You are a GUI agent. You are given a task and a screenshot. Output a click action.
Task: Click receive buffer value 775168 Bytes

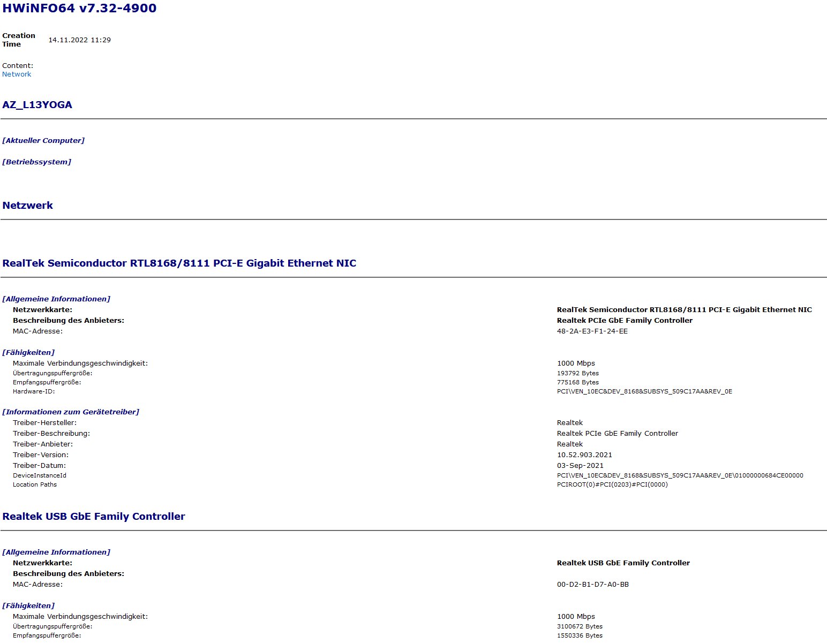578,383
